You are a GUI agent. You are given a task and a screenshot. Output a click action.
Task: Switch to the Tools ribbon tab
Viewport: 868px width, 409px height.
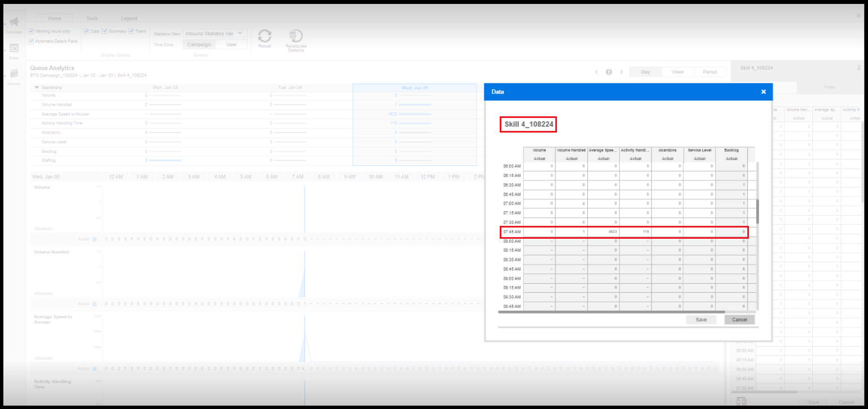coord(92,19)
